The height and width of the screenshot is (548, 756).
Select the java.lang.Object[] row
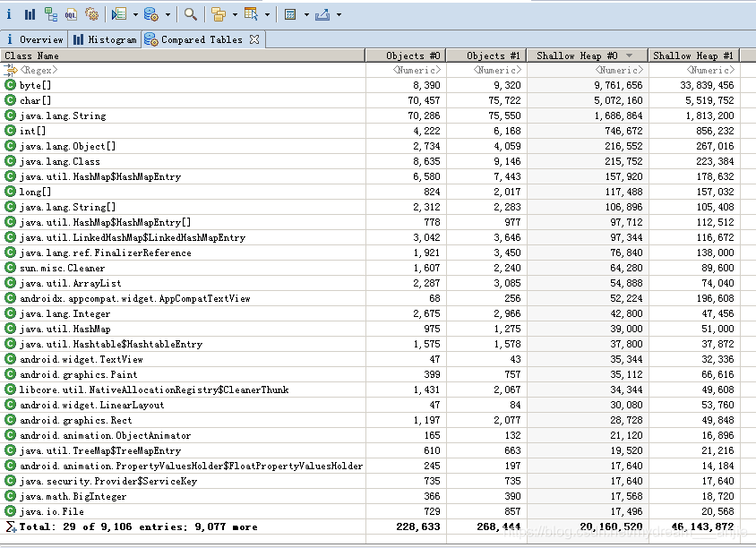pyautogui.click(x=370, y=146)
